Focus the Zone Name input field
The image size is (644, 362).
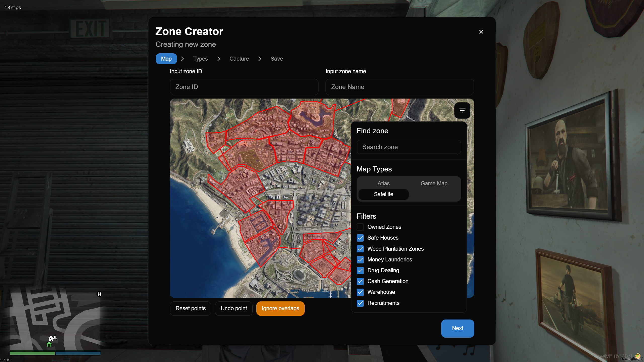pos(400,87)
